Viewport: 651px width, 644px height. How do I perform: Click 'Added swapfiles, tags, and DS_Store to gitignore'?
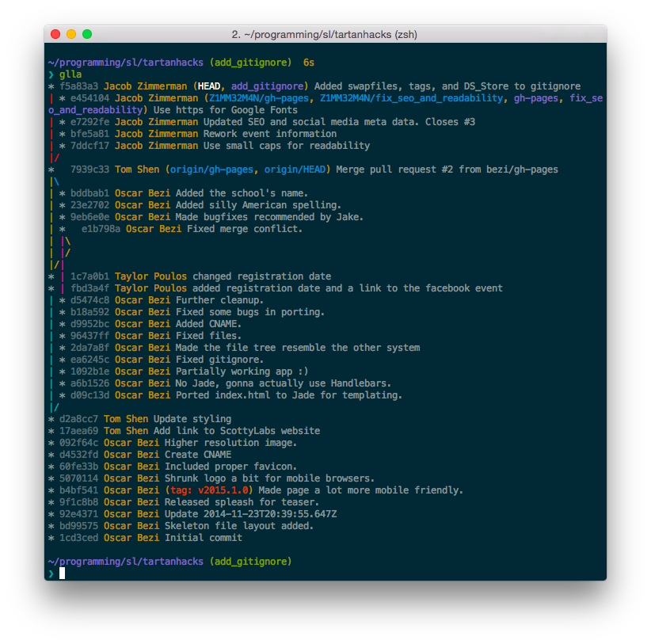point(447,86)
